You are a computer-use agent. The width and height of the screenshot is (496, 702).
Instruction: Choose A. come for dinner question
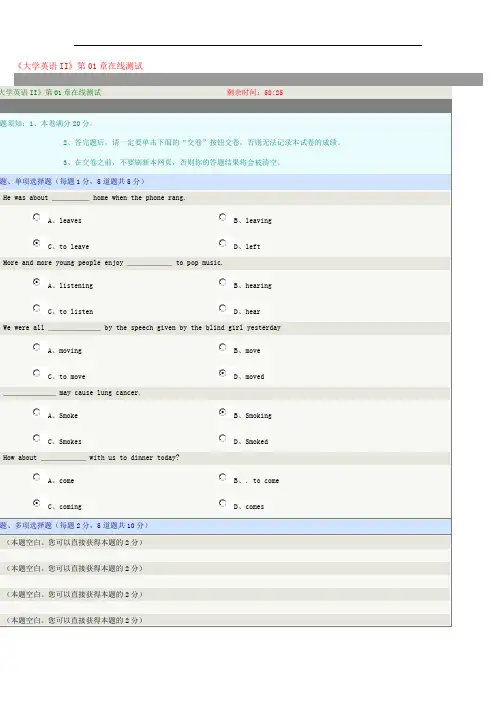[37, 477]
